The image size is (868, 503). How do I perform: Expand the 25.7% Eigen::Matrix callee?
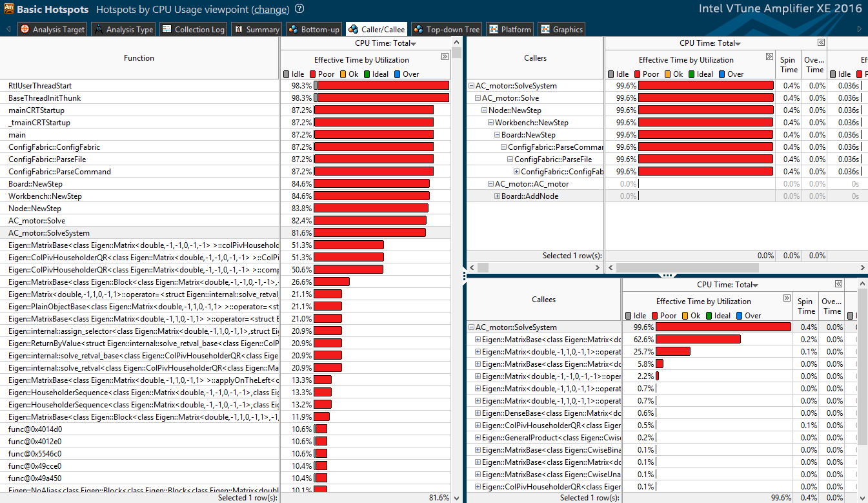click(x=478, y=352)
